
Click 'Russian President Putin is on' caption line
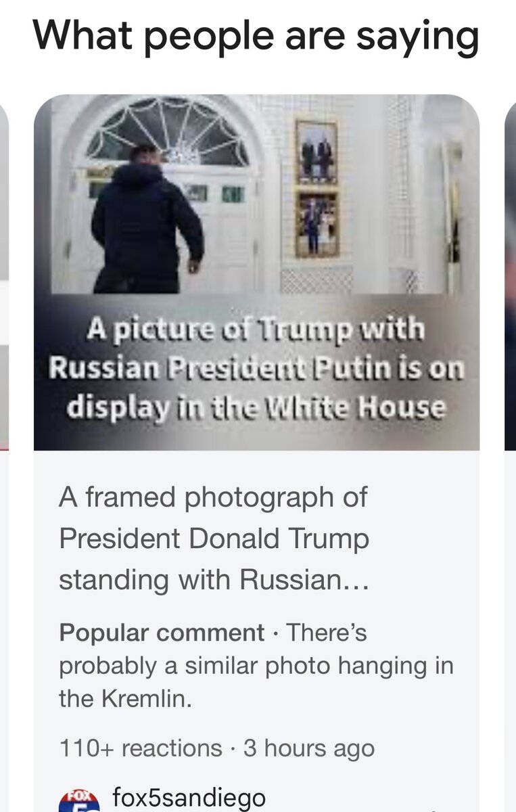256,368
